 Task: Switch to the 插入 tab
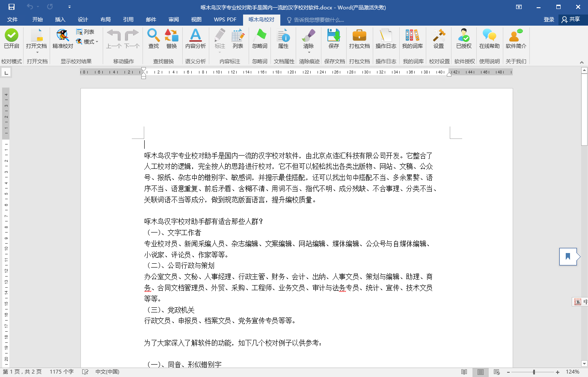[x=60, y=20]
